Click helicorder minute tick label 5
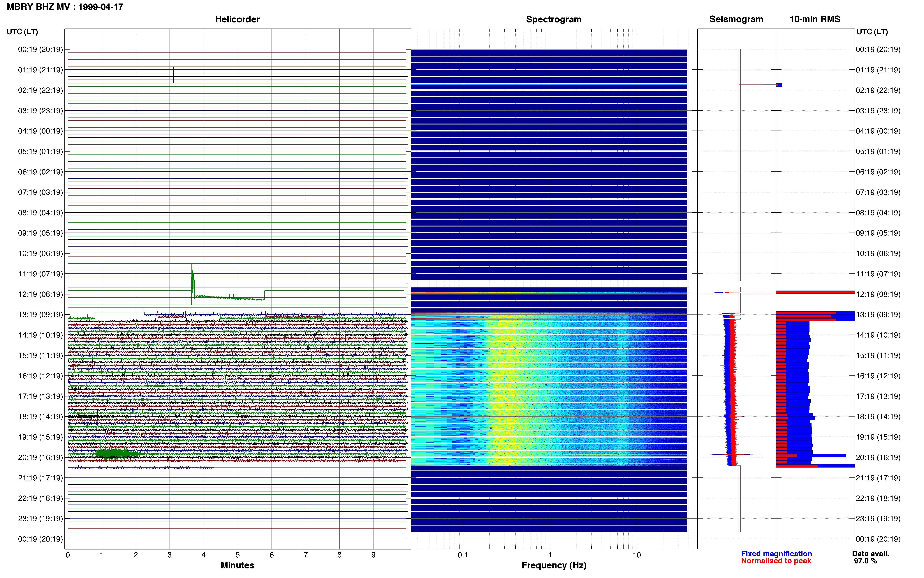 click(238, 555)
